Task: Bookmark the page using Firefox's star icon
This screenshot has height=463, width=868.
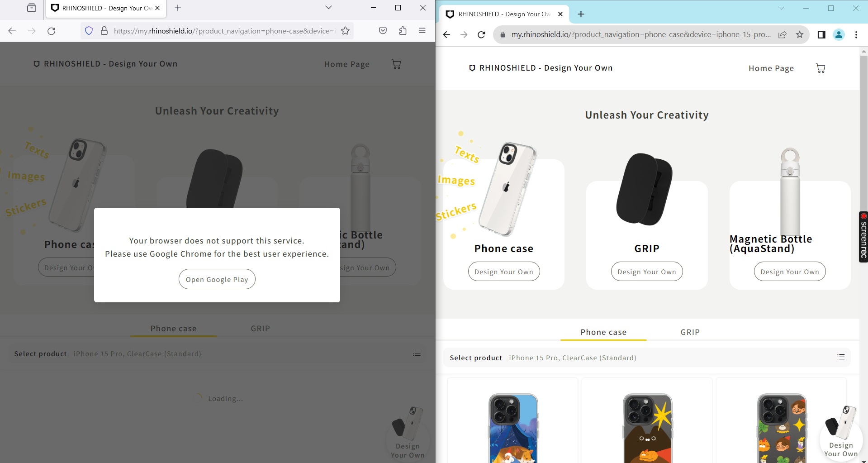Action: pyautogui.click(x=345, y=31)
